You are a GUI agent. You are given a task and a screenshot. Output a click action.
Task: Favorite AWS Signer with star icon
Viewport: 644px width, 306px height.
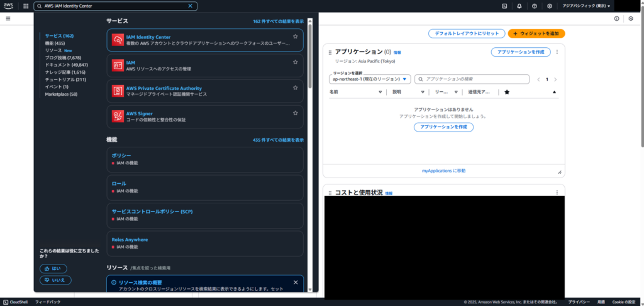(x=295, y=113)
